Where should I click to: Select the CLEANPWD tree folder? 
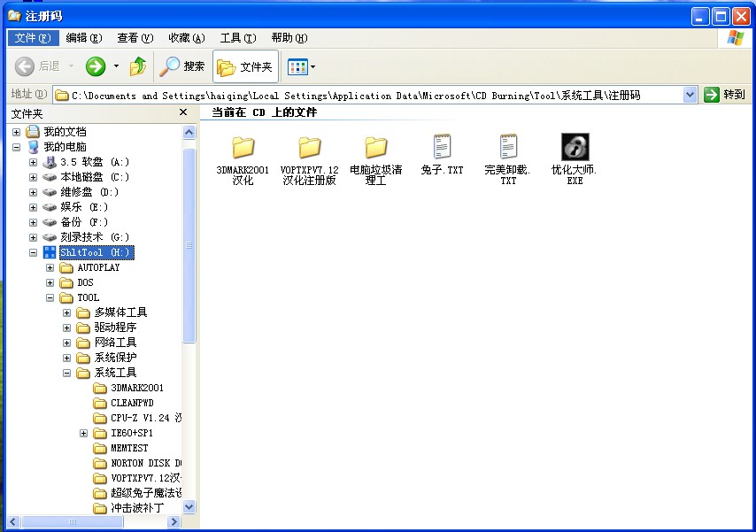pos(132,403)
